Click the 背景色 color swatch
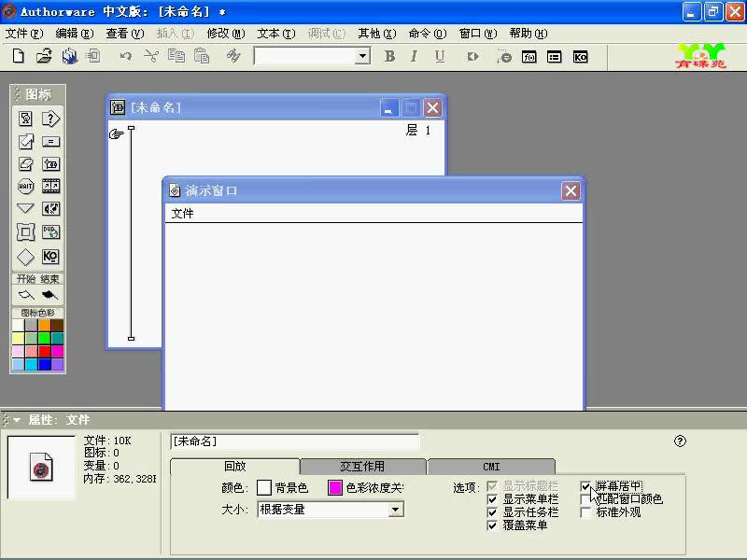The height and width of the screenshot is (560, 747). coord(264,487)
